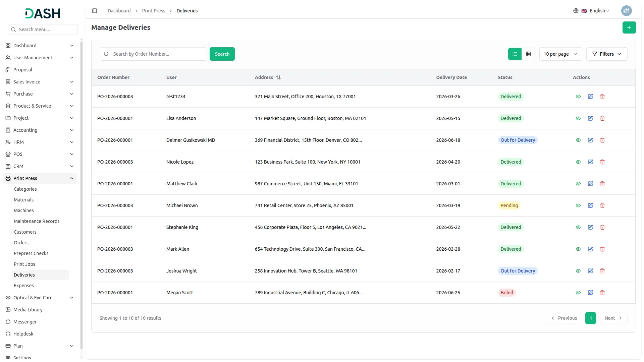Expand the Filters dropdown
The image size is (644, 362).
606,54
